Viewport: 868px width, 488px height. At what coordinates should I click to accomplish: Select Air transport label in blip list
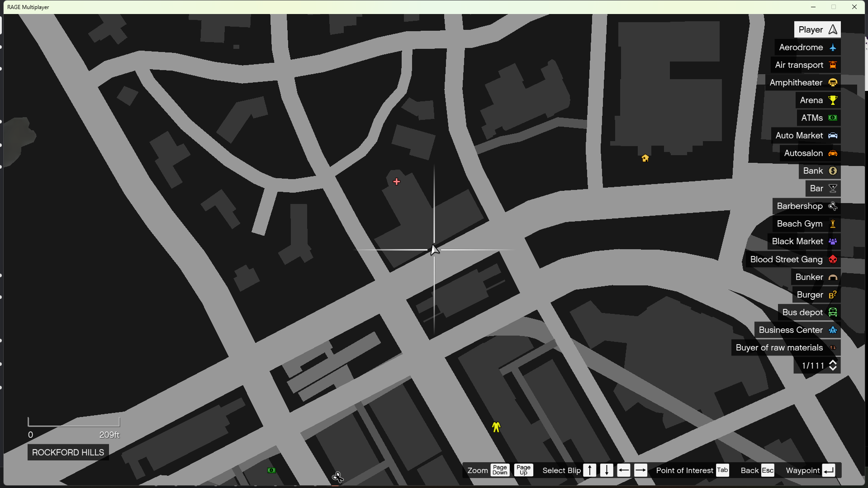(x=799, y=65)
